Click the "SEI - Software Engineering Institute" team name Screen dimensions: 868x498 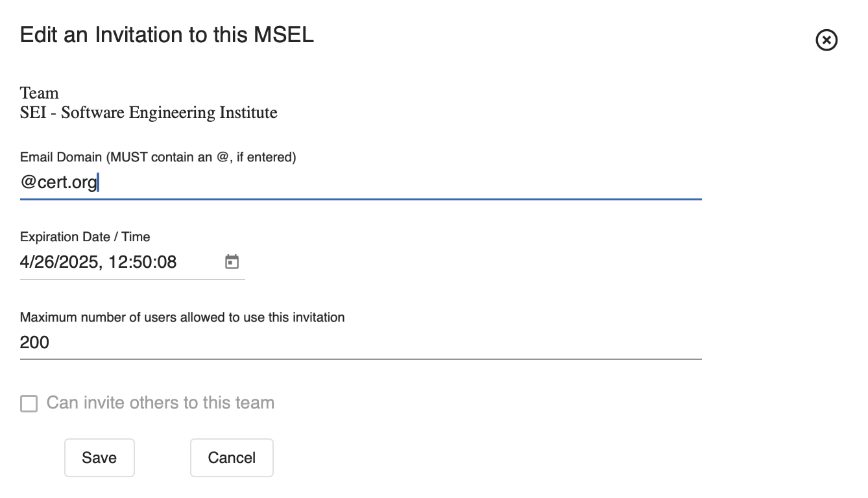(x=149, y=113)
